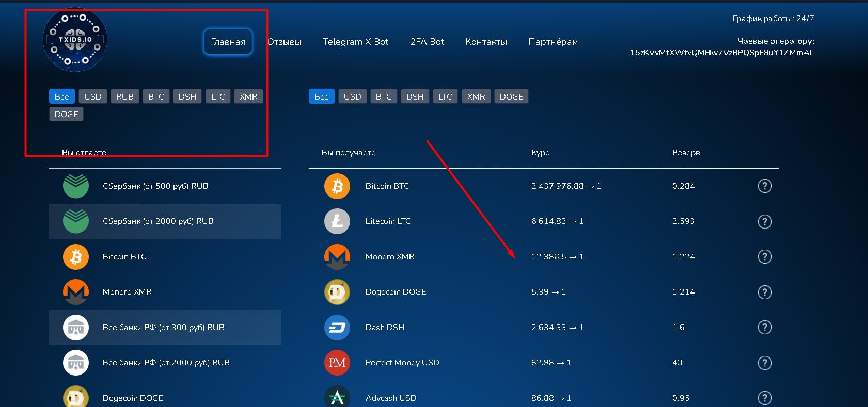Viewport: 868px width, 407px height.
Task: Click the Advcash icon
Action: 337,397
